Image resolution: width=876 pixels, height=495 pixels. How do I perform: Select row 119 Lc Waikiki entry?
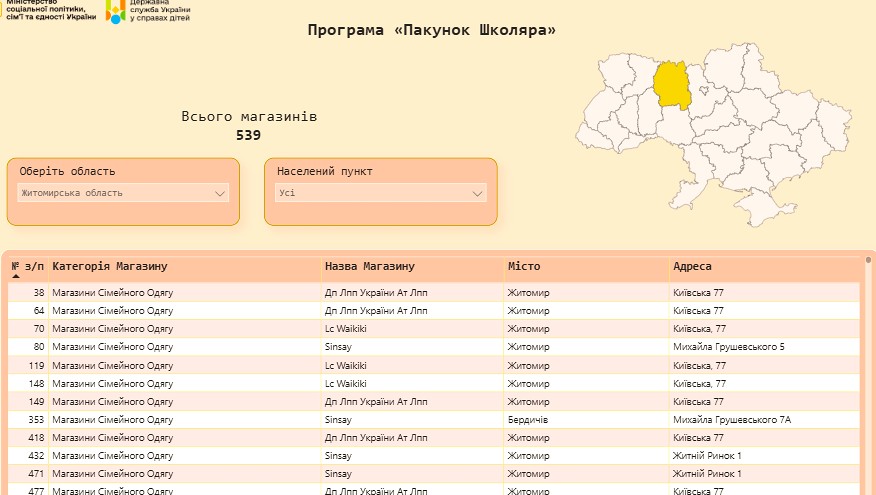click(345, 365)
